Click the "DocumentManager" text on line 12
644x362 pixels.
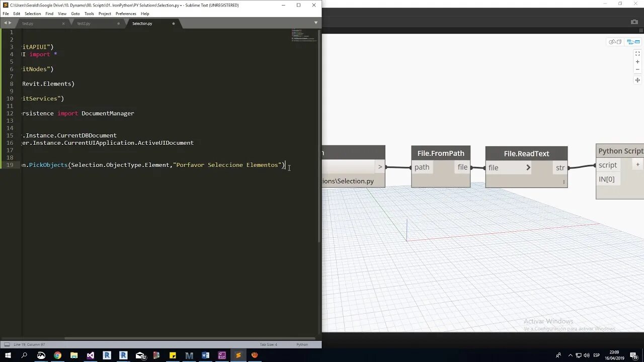point(108,113)
